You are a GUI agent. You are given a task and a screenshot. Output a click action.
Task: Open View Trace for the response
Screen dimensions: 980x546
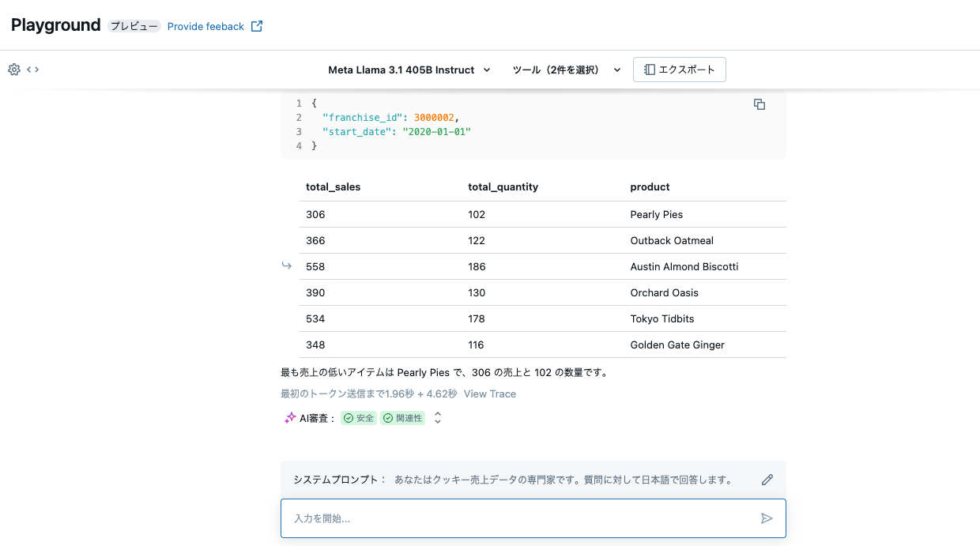coord(489,393)
